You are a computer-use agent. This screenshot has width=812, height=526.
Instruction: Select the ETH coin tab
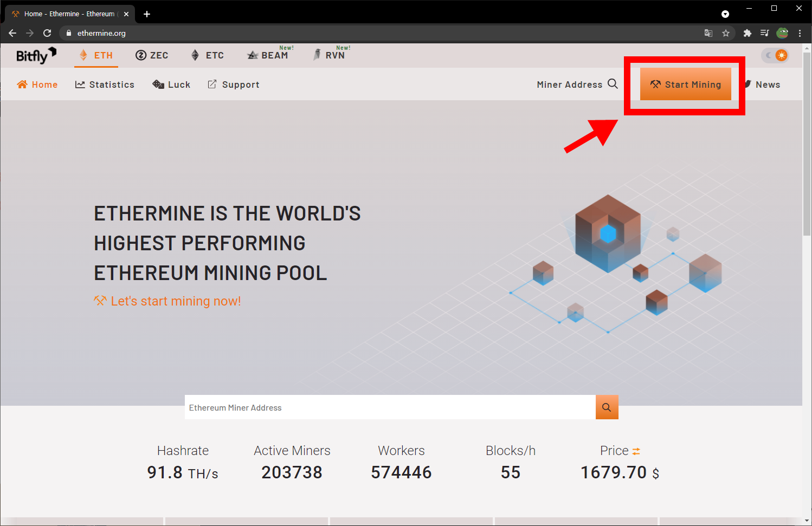coord(96,55)
